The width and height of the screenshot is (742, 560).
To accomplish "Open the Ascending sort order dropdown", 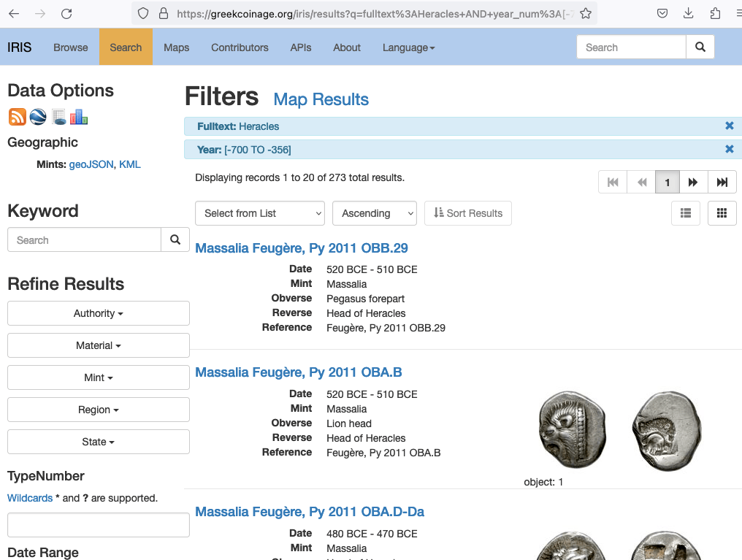I will pos(374,213).
